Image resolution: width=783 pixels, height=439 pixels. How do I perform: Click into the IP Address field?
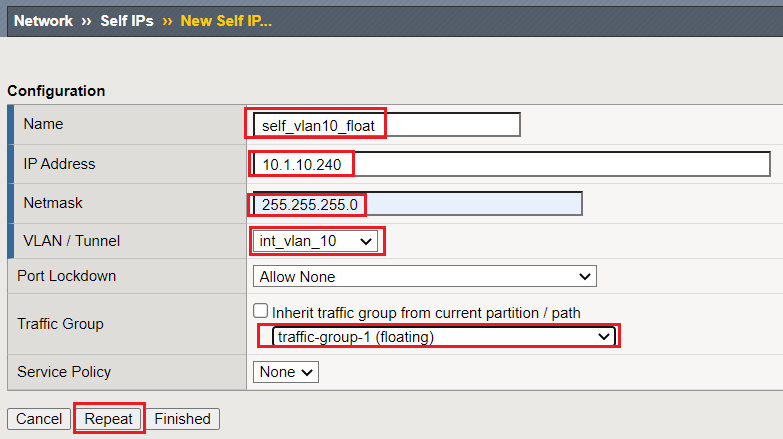(x=511, y=164)
